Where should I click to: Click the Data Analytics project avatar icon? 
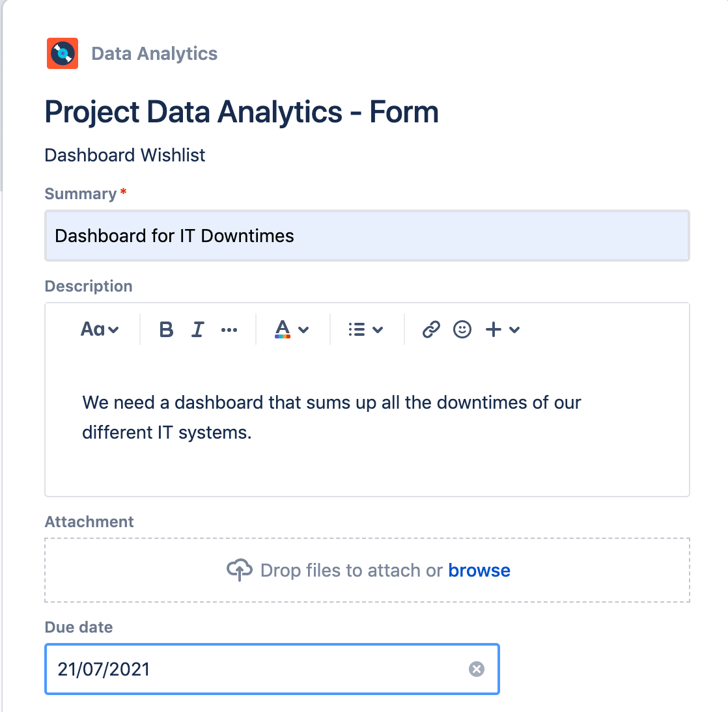click(x=63, y=53)
